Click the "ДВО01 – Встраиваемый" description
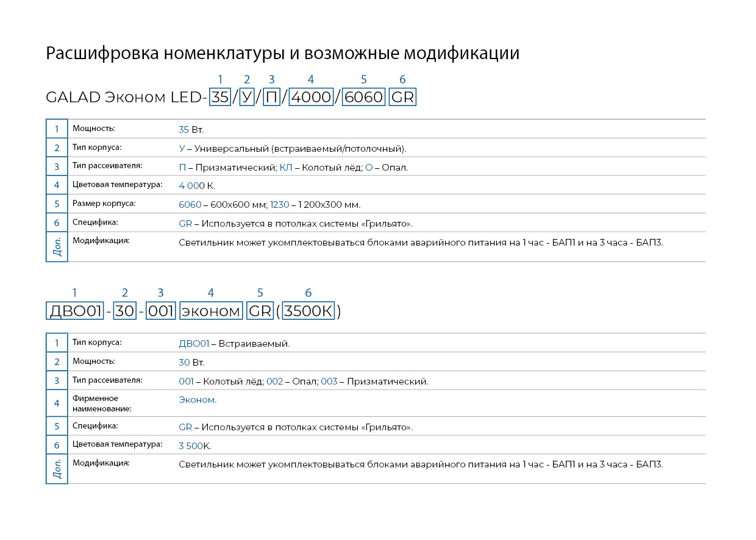The image size is (756, 540). [x=234, y=344]
